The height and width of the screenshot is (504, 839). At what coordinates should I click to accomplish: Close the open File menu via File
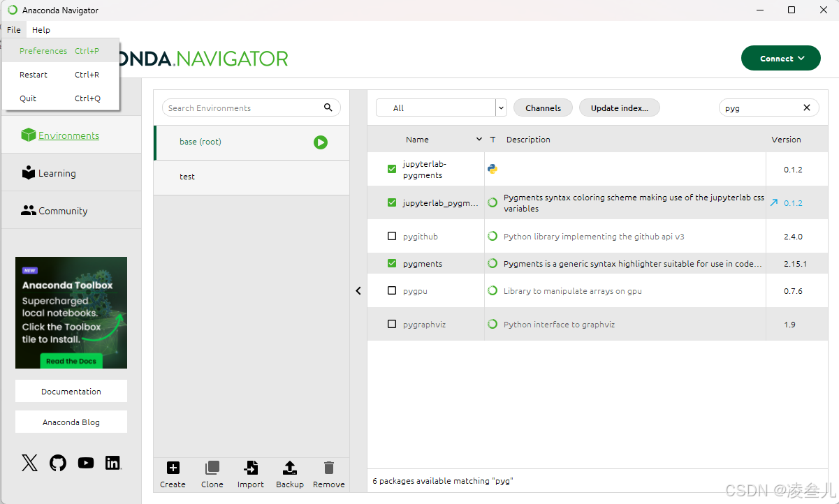[x=14, y=30]
